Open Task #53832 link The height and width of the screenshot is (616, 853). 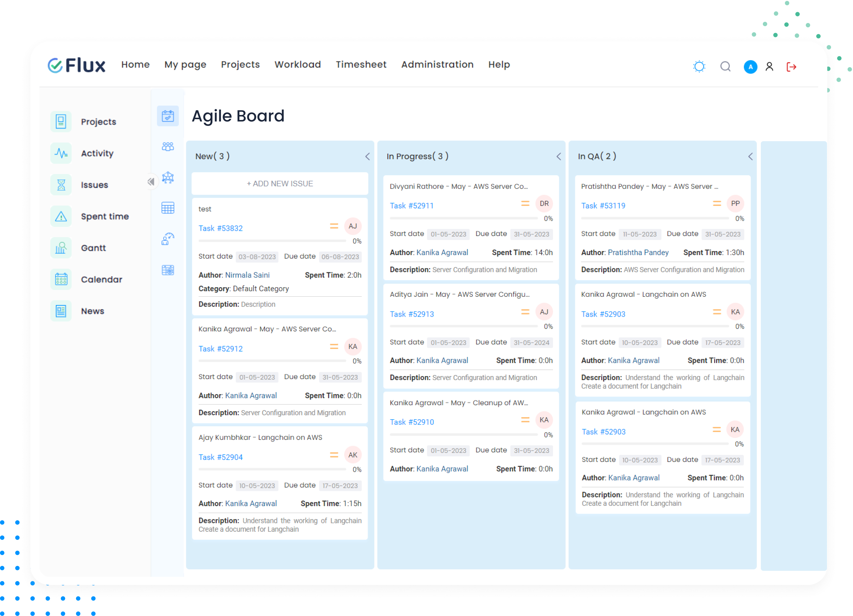[220, 228]
